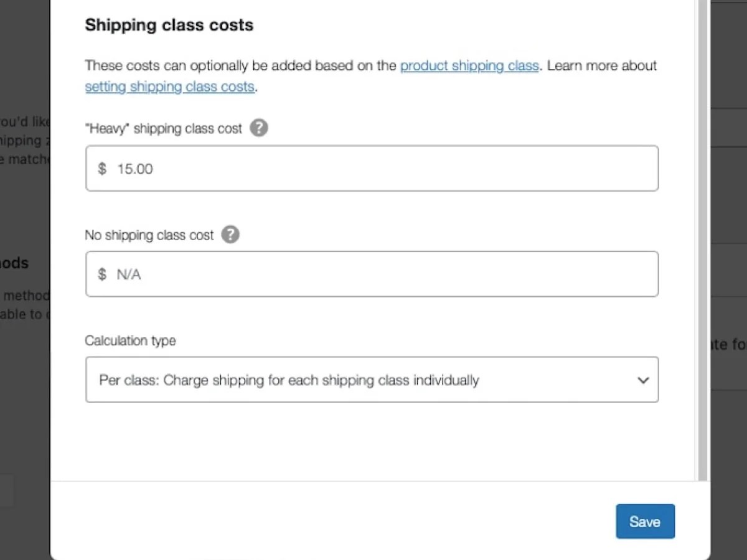Click the "Heavy" shipping class cost label
Screen dimensions: 747x560
pyautogui.click(x=163, y=128)
